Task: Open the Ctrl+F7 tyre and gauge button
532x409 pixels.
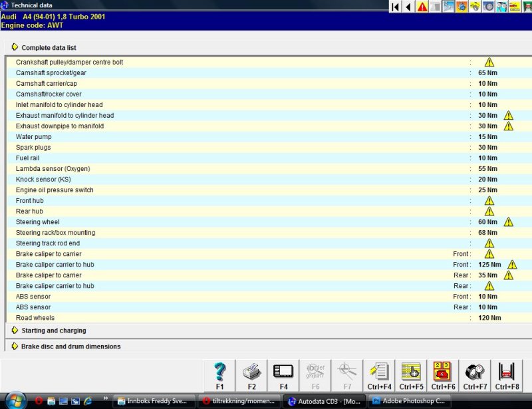Action: point(475,376)
